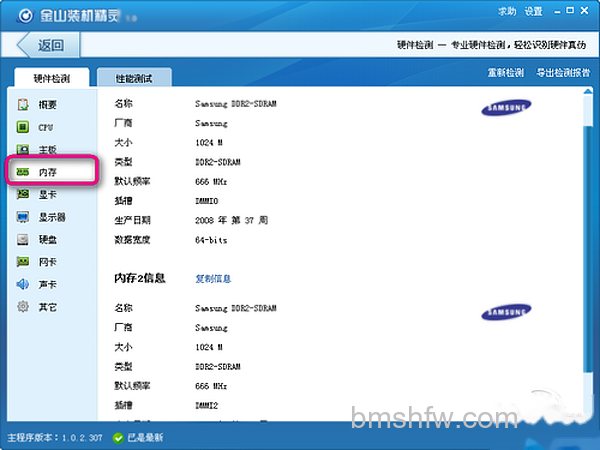The image size is (600, 450).
Task: Open the 概要 overview sidebar icon
Action: coord(23,104)
